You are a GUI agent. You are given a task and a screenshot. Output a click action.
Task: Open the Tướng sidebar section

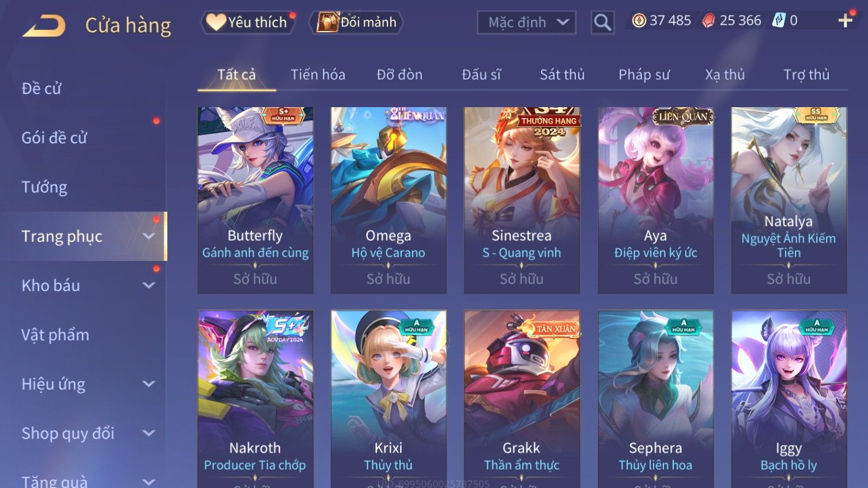pyautogui.click(x=44, y=187)
